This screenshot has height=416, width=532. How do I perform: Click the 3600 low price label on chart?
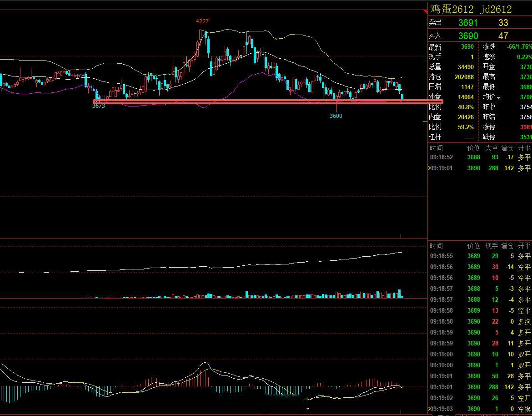(336, 116)
